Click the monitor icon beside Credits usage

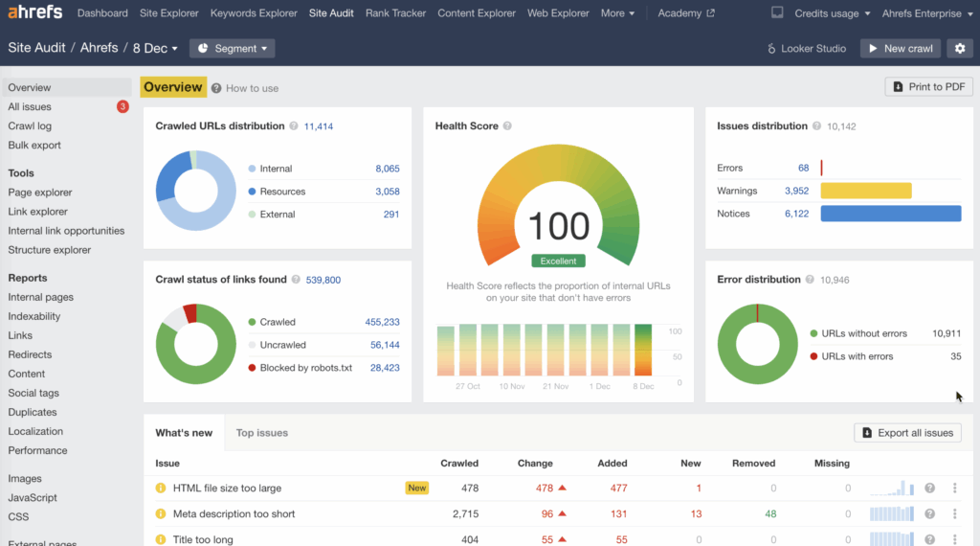pyautogui.click(x=777, y=12)
